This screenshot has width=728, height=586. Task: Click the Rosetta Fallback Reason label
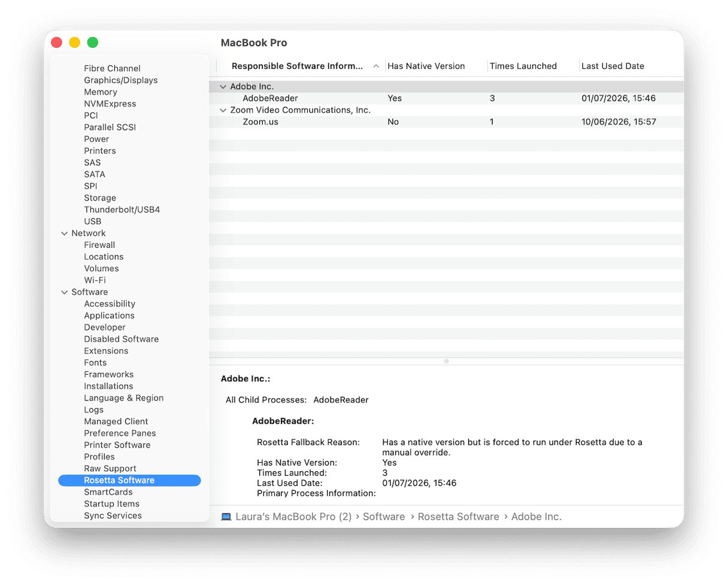point(308,443)
